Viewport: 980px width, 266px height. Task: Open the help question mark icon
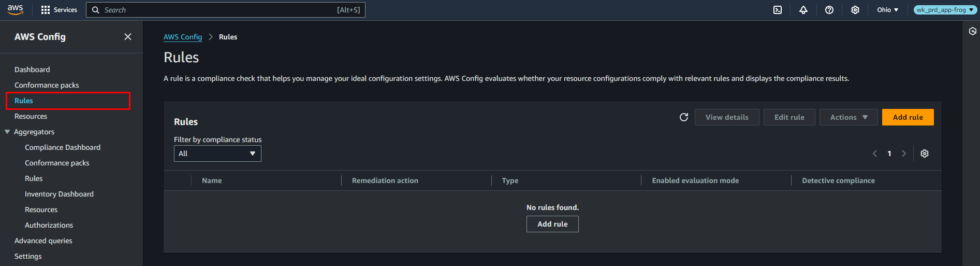(x=829, y=10)
